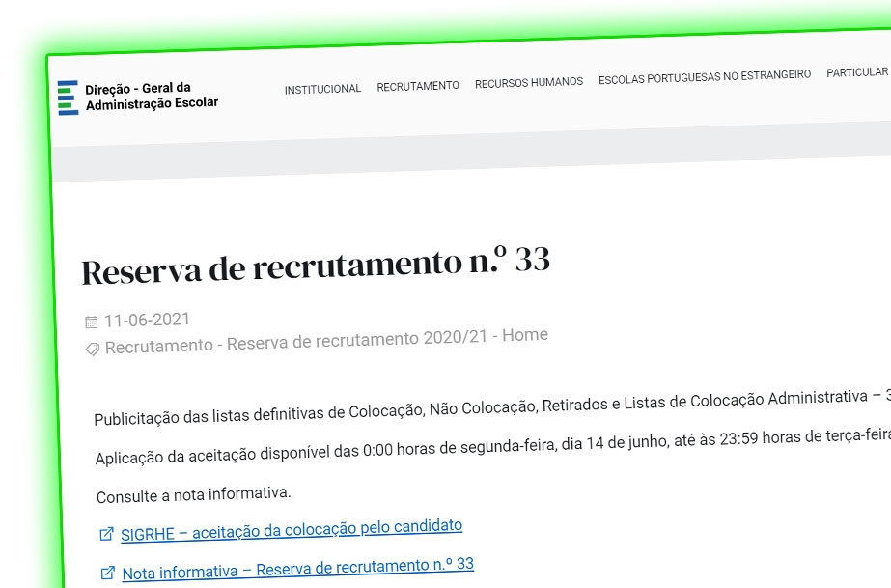Image resolution: width=891 pixels, height=588 pixels.
Task: Click the DGAE logo icon
Action: point(68,96)
